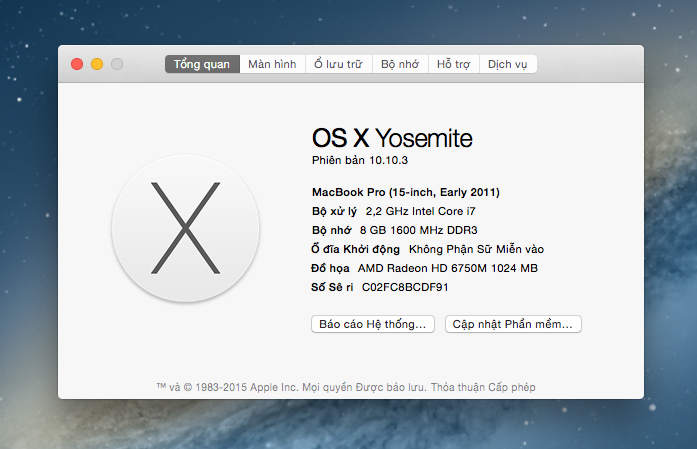Minimize the window with the yellow button

97,64
